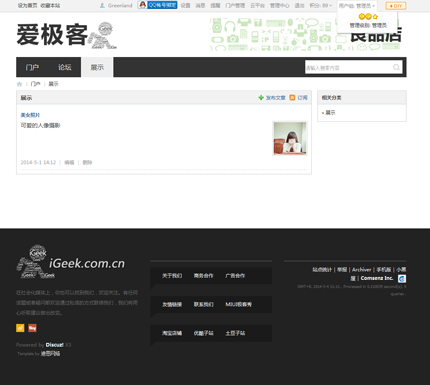Click 提醒 in the top bar
This screenshot has height=385, width=430.
215,5
